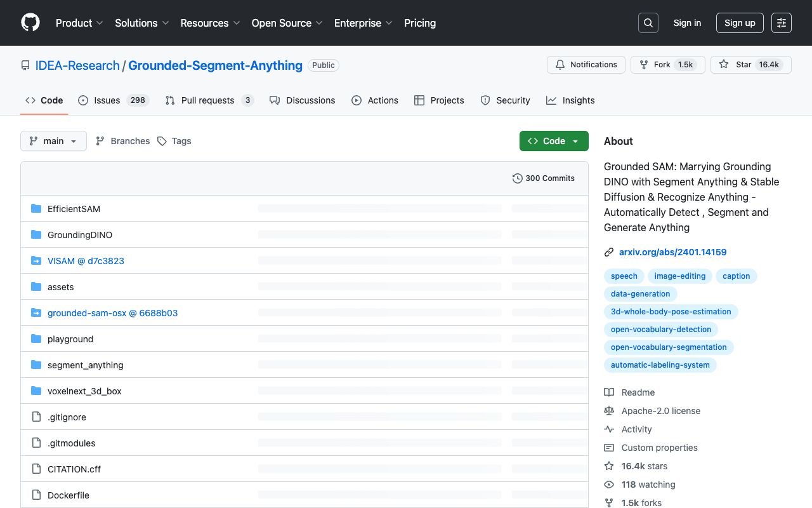Click the segment_anything folder icon
The image size is (812, 508).
tap(36, 365)
